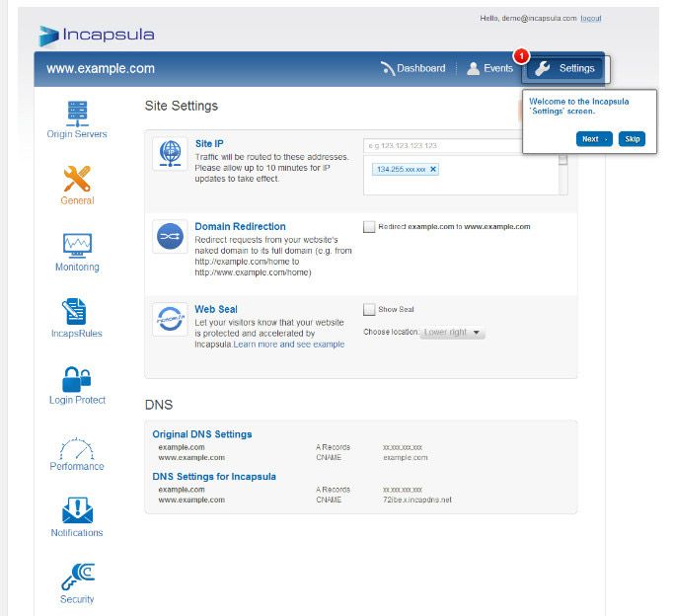Screen dimensions: 673x616
Task: Click the Notifications label
Action: coord(77,533)
